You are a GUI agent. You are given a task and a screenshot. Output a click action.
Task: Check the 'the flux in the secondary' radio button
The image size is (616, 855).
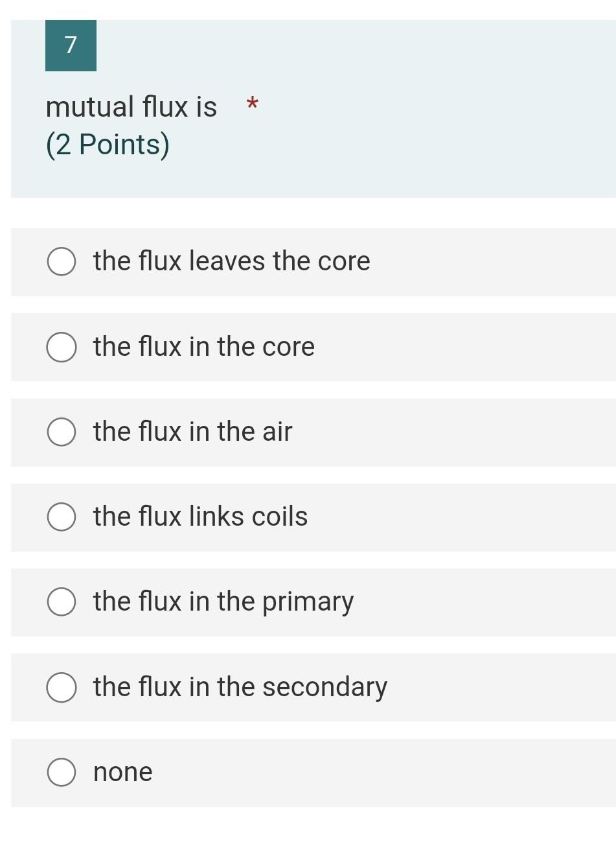pos(62,687)
